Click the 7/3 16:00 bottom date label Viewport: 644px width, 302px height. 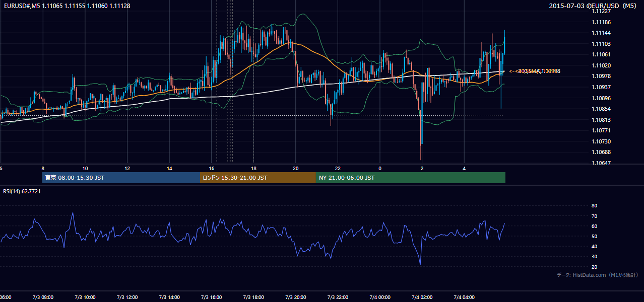point(212,297)
